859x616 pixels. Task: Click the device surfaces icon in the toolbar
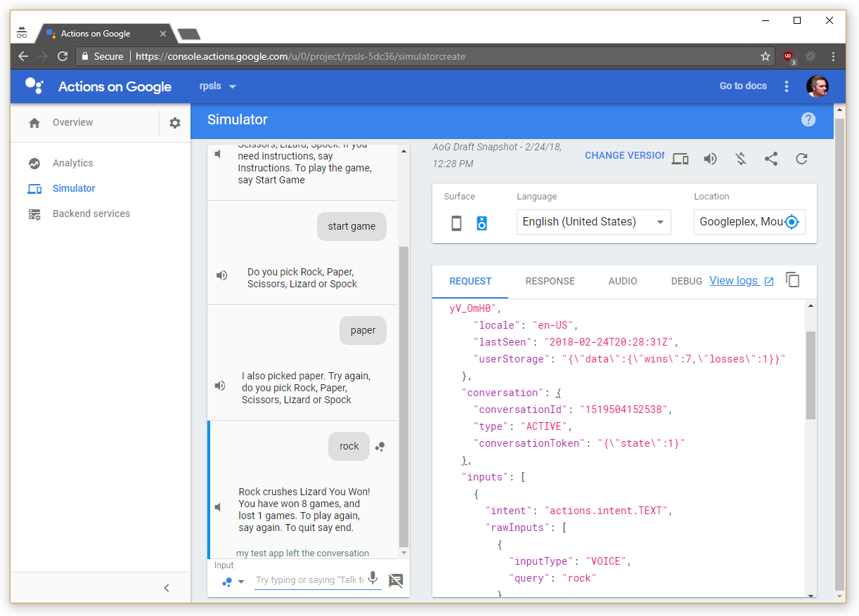(x=680, y=159)
